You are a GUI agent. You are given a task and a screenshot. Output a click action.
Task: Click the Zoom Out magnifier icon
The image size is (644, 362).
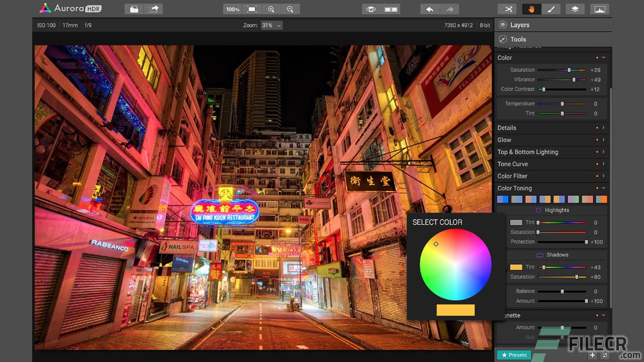(289, 9)
